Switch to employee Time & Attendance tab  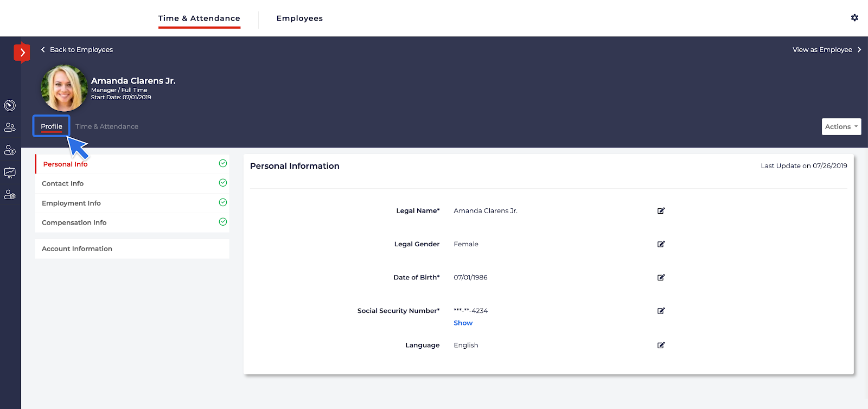tap(107, 127)
